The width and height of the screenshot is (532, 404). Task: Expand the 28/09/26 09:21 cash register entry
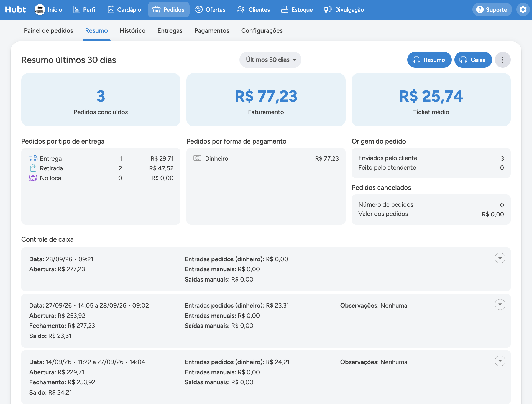pos(500,258)
